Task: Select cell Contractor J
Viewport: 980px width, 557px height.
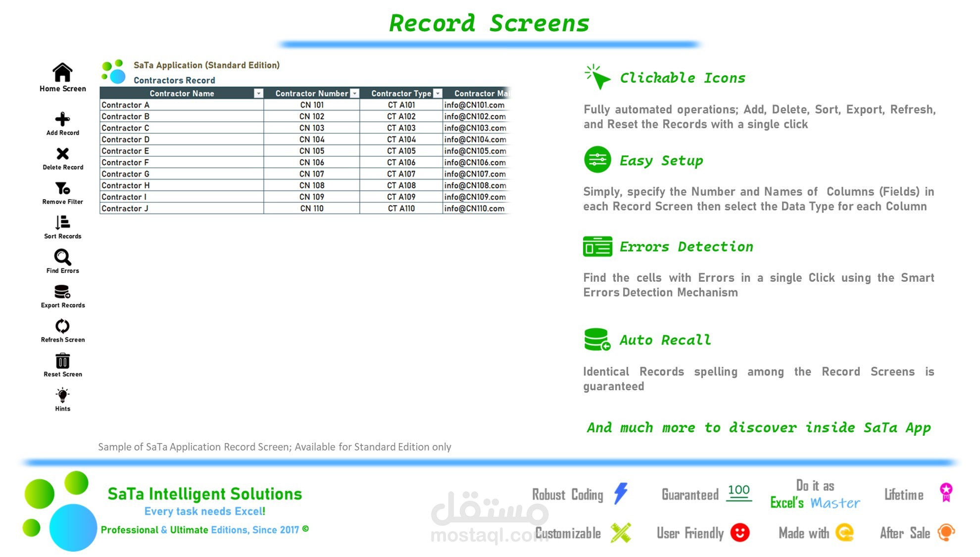Action: pyautogui.click(x=182, y=208)
